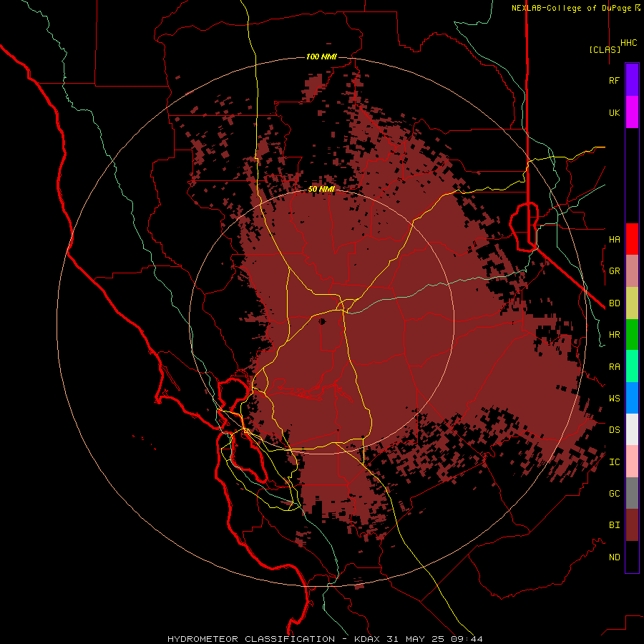
Task: Click the GR legend label
Action: pos(614,271)
